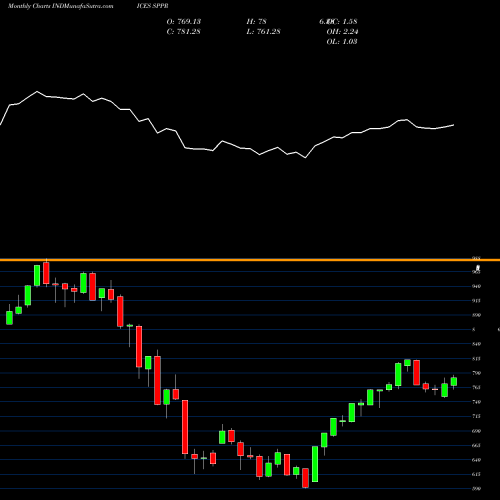Click the 'O: 769.13' open value

184,21
